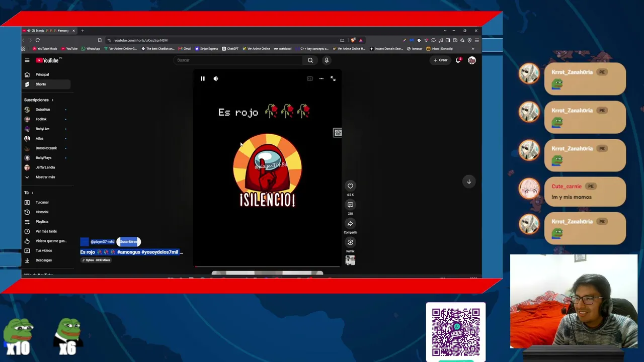Seek on the Shorts progress bar

pos(267,266)
